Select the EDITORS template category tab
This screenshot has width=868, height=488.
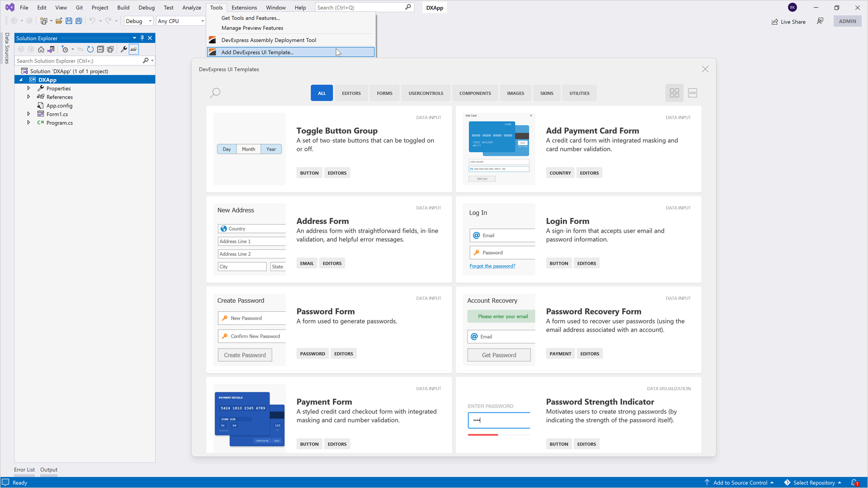coord(351,93)
